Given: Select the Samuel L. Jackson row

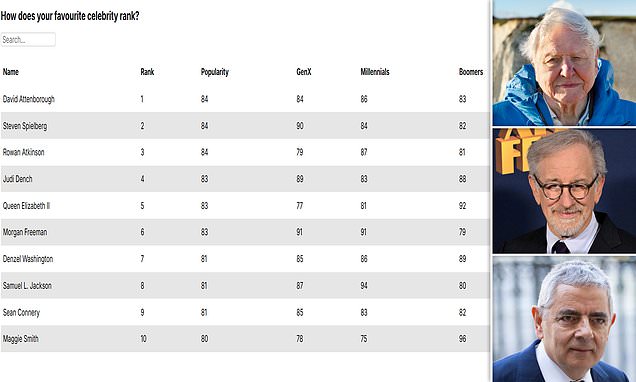Looking at the screenshot, I should 245,285.
